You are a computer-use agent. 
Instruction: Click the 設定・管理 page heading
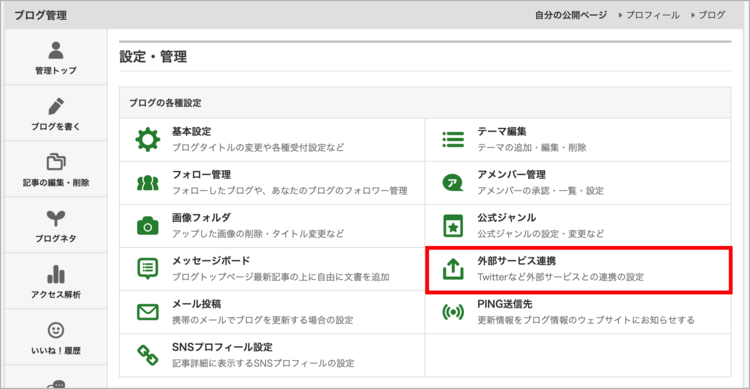point(153,57)
